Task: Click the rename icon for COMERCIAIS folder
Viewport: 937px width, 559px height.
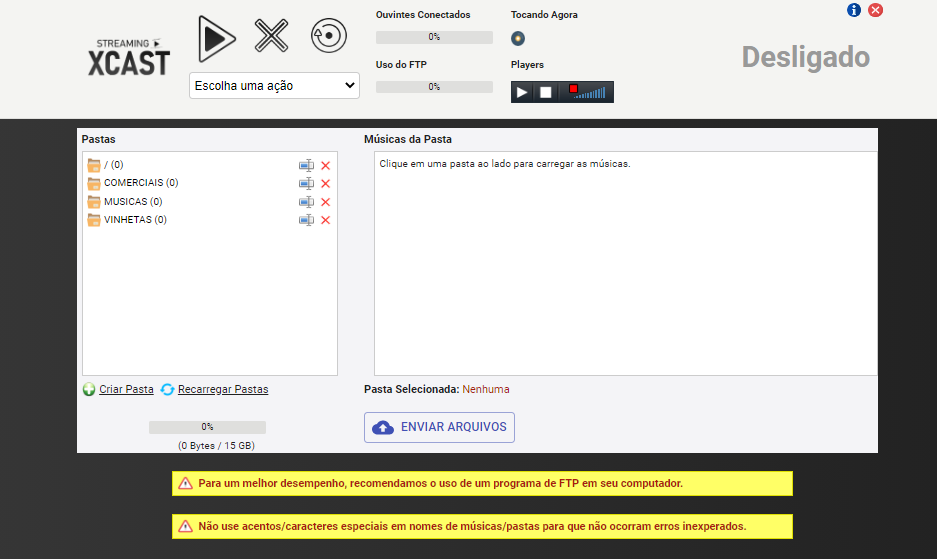Action: (306, 183)
